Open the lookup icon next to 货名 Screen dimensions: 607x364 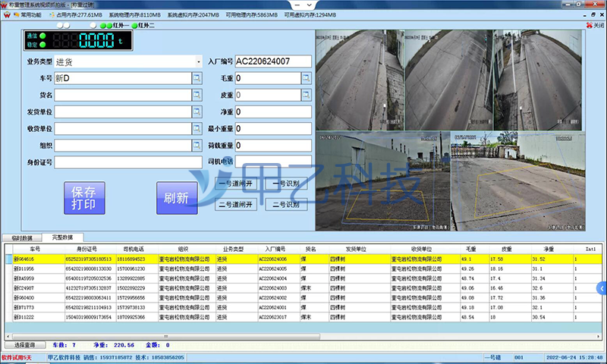[197, 95]
